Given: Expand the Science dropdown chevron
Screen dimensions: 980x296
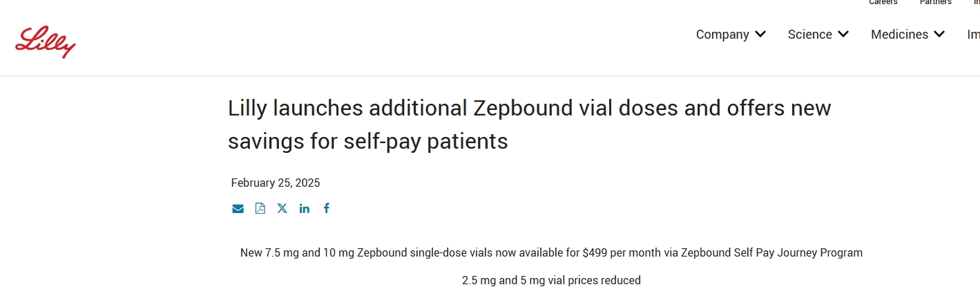Looking at the screenshot, I should click(x=843, y=34).
